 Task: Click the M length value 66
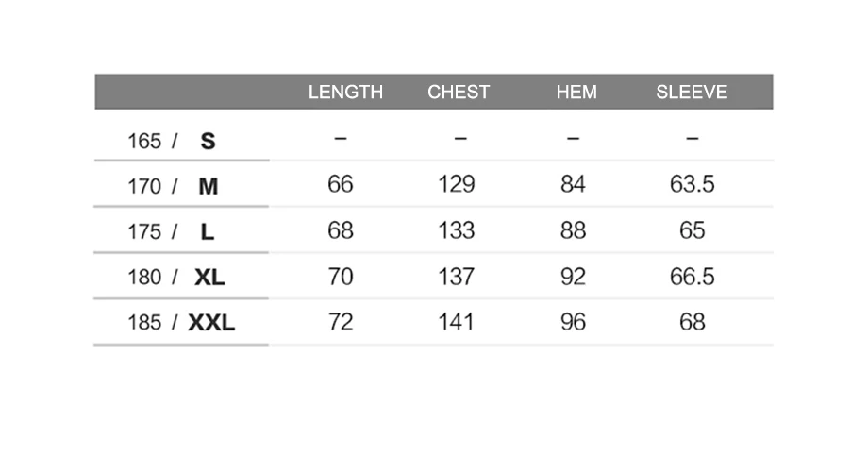click(340, 184)
